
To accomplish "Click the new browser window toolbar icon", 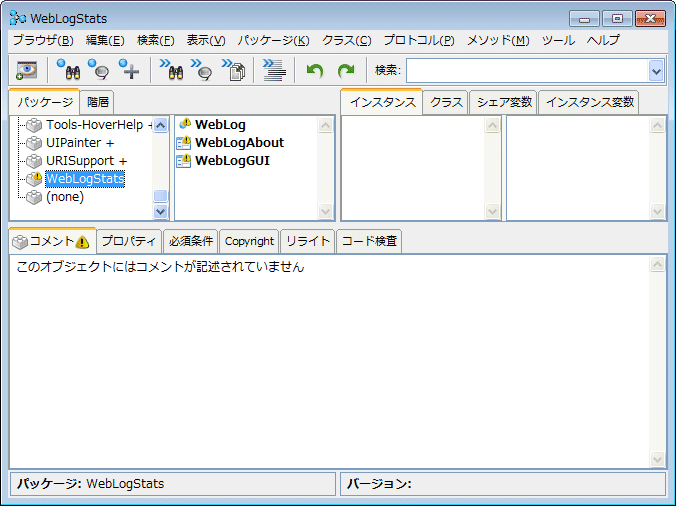I will click(x=26, y=70).
